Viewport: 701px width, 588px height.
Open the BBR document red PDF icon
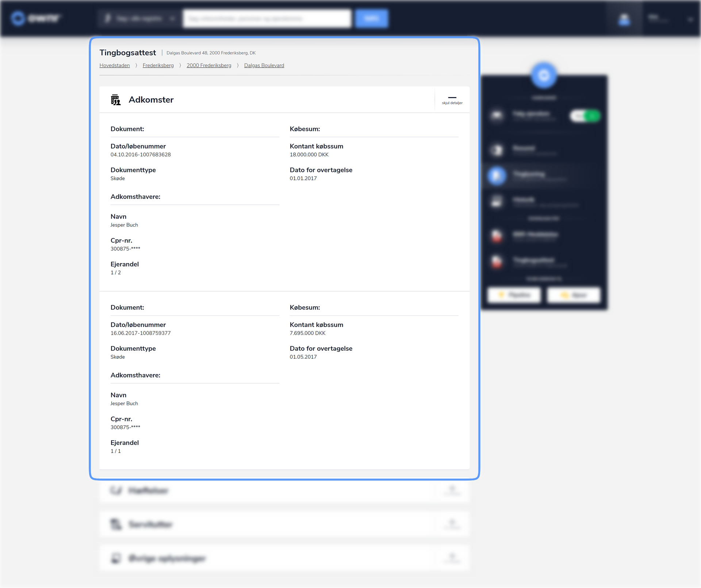497,235
